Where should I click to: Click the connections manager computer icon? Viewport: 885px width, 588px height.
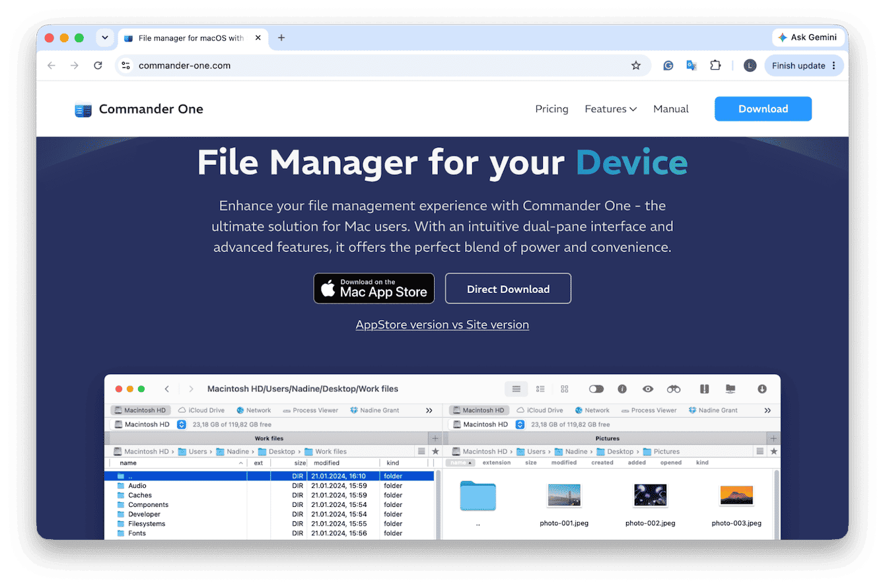coord(730,389)
